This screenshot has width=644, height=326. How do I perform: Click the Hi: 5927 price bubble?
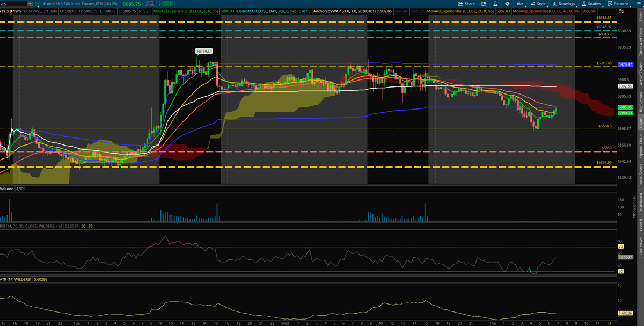(203, 52)
